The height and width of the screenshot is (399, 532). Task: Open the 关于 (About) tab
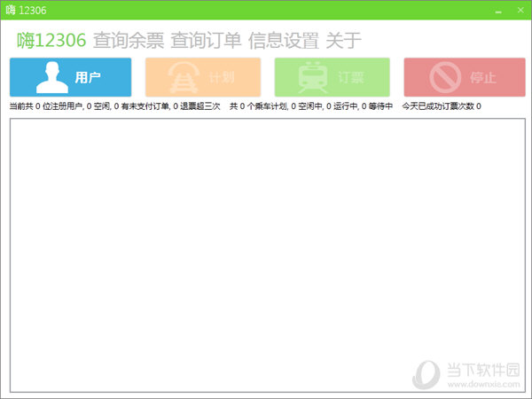point(343,41)
